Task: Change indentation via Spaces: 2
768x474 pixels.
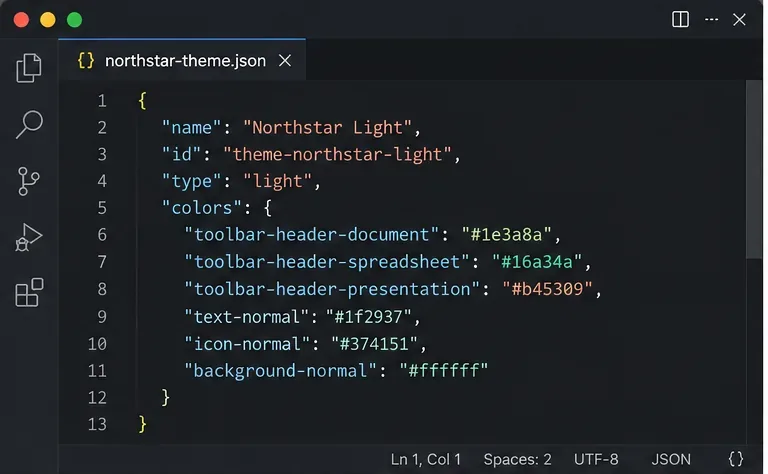Action: [x=517, y=459]
